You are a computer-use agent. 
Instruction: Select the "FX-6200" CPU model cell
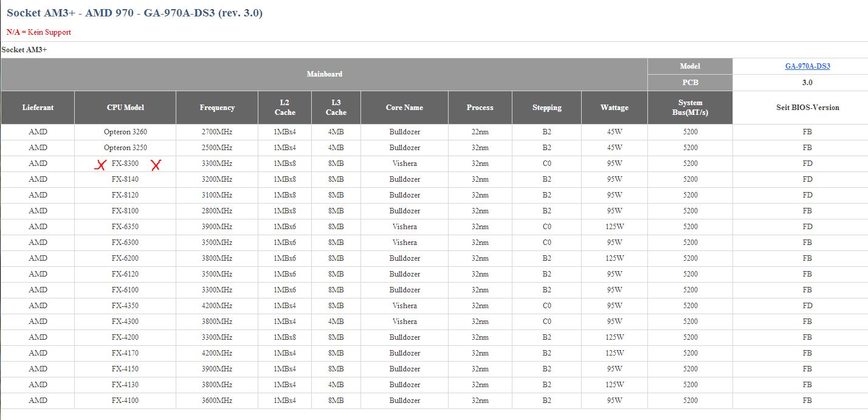(125, 258)
